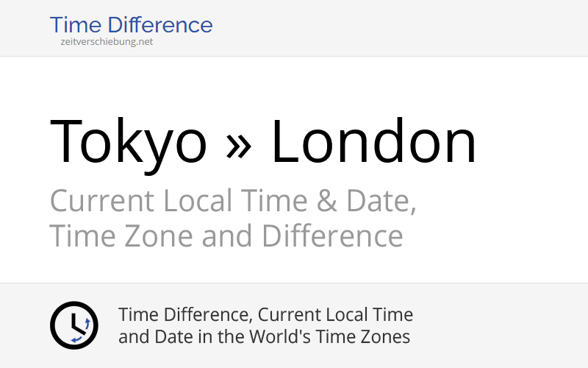This screenshot has height=368, width=588.
Task: Click the word 'Difference' in the blue logo
Action: click(165, 25)
